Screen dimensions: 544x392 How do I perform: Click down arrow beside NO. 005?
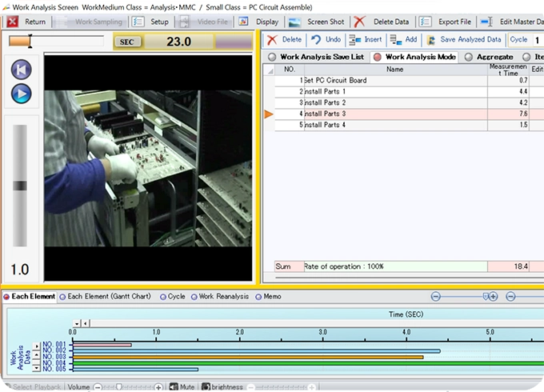coord(37,368)
